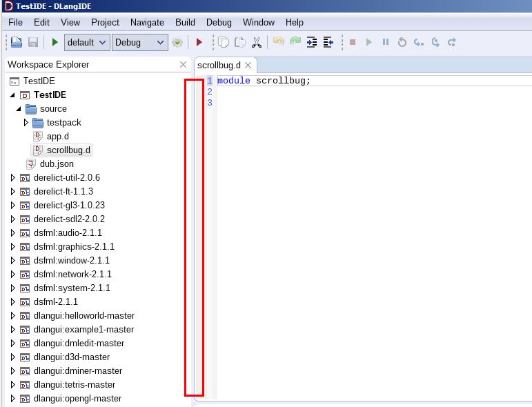The height and width of the screenshot is (407, 532).
Task: Expand dsfml:audio-2.1.1 dependency
Action: coord(13,233)
